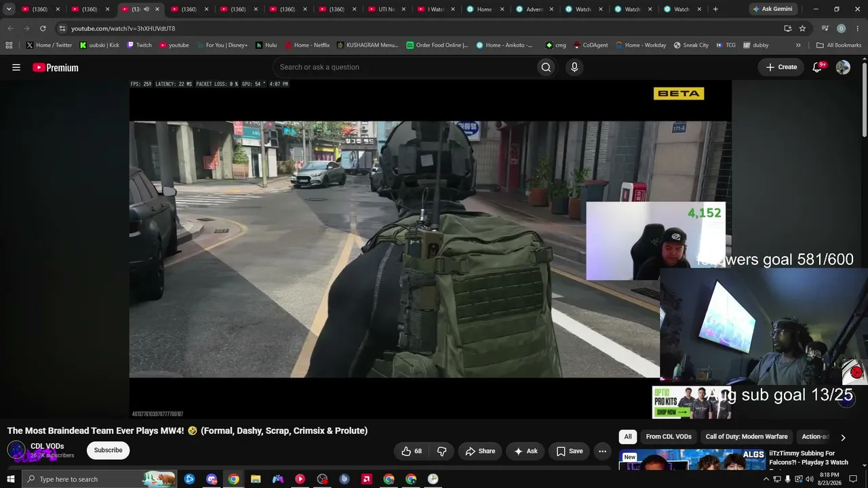Subscribe to the CDL VODs channel

(108, 450)
